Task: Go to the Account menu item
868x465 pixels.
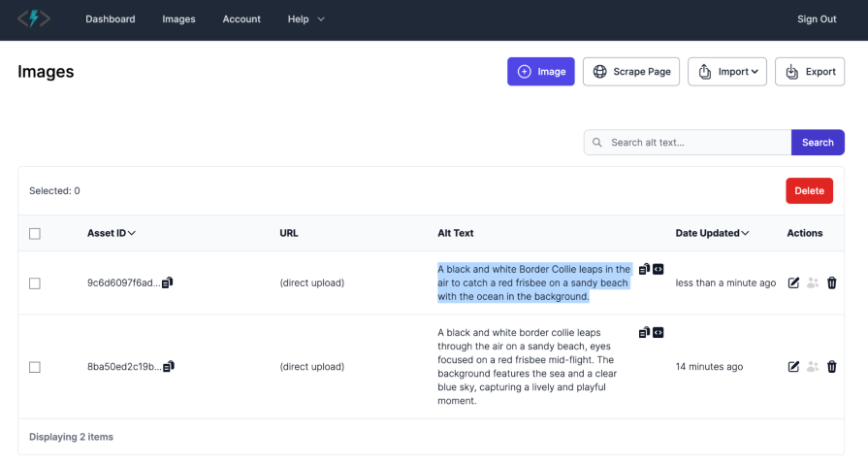Action: coord(241,19)
